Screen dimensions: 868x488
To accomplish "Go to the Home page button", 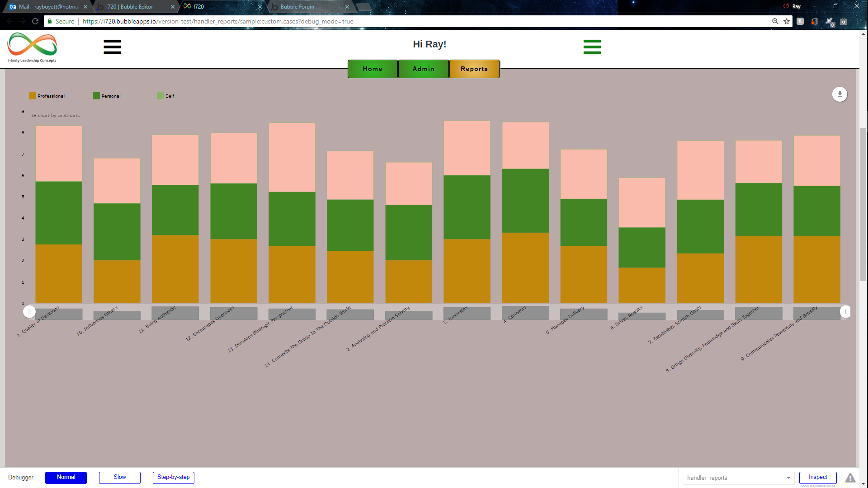I will pos(373,69).
